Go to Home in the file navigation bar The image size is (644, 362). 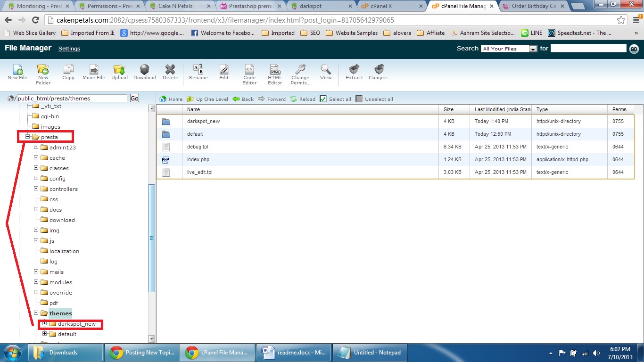click(x=171, y=99)
